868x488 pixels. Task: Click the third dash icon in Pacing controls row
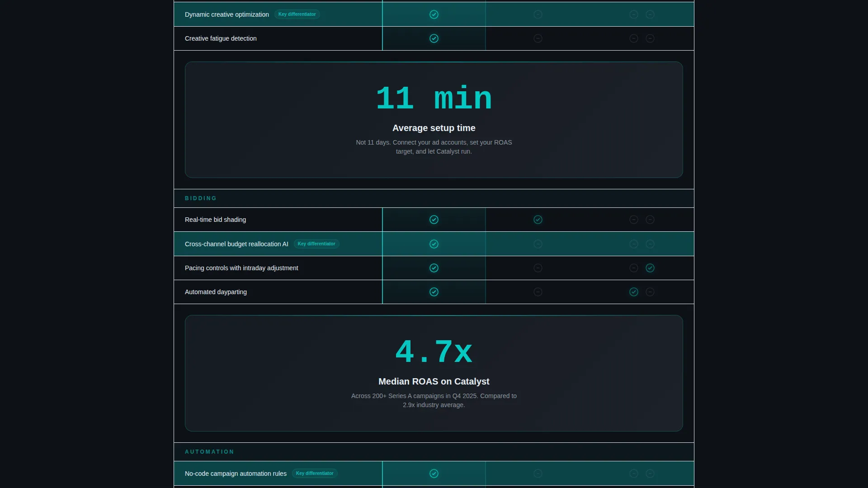coord(634,268)
